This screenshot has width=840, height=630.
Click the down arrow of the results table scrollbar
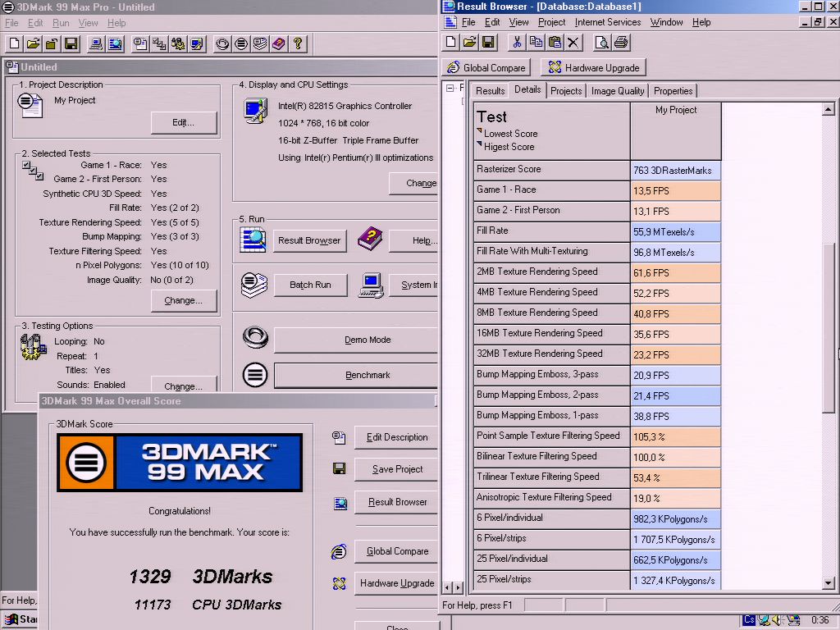point(829,583)
